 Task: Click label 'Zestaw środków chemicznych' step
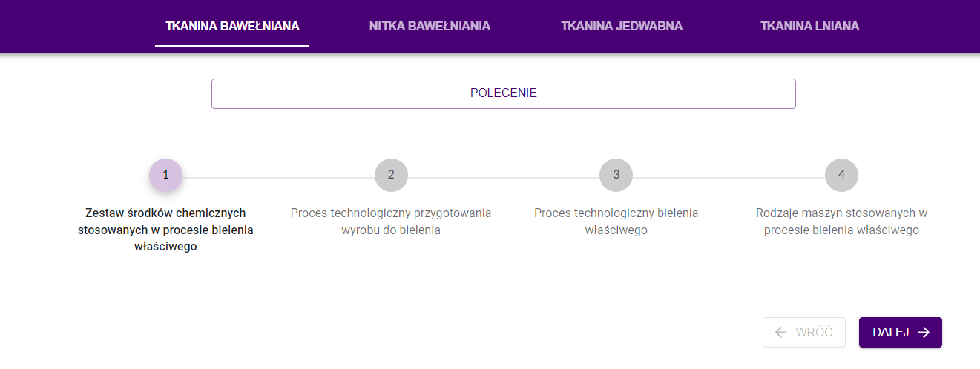pyautogui.click(x=165, y=230)
